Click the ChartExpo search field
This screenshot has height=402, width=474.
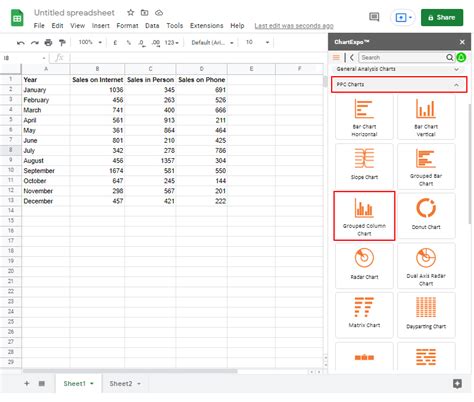click(402, 57)
